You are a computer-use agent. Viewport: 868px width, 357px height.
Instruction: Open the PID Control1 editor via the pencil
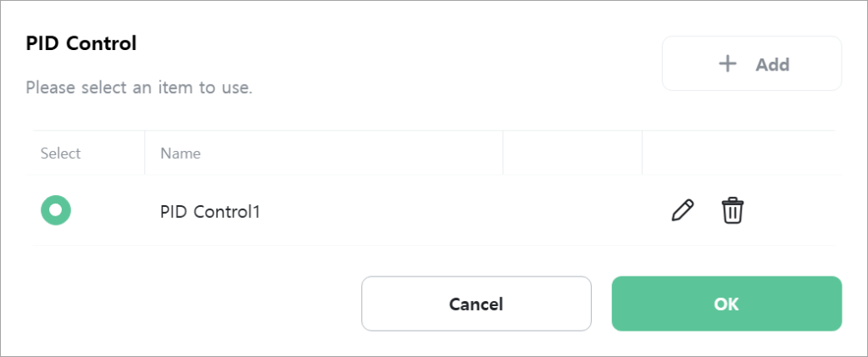click(682, 211)
